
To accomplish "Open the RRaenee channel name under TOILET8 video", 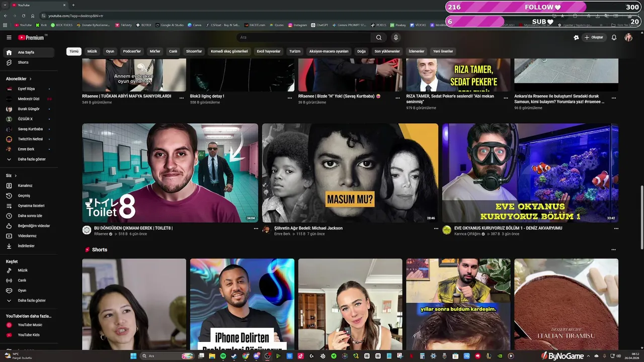I will pos(101,234).
